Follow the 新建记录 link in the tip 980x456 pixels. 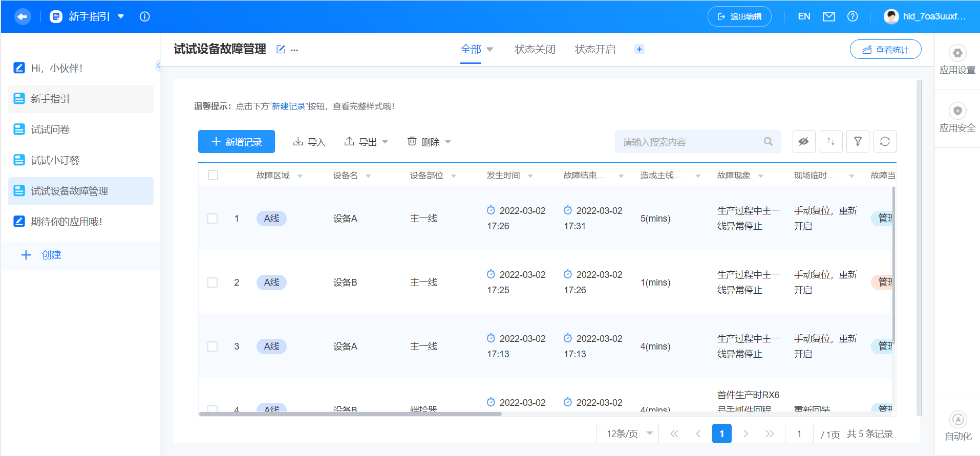coord(288,106)
